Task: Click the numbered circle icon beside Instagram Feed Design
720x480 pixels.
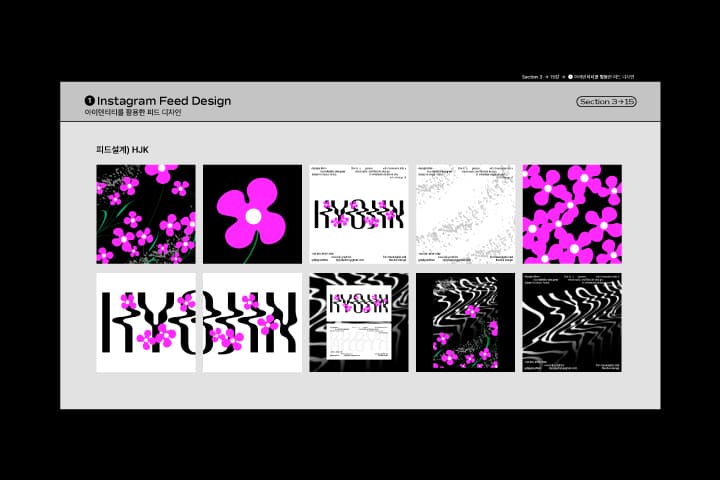Action: point(90,100)
